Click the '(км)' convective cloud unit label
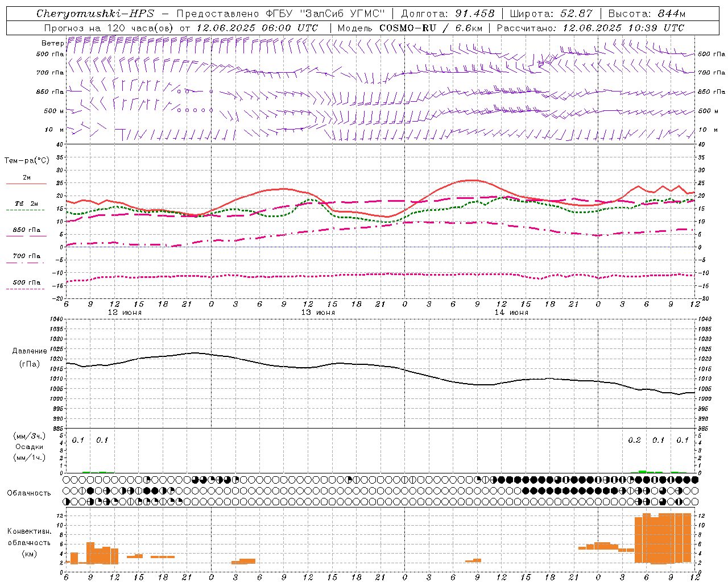Viewport: 728px width, 582px height. point(30,553)
